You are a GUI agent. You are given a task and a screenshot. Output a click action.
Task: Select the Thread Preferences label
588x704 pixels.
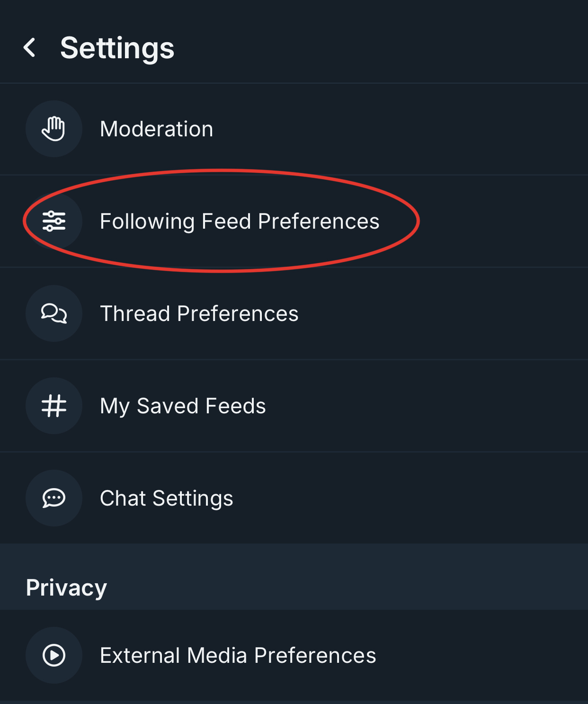click(199, 313)
